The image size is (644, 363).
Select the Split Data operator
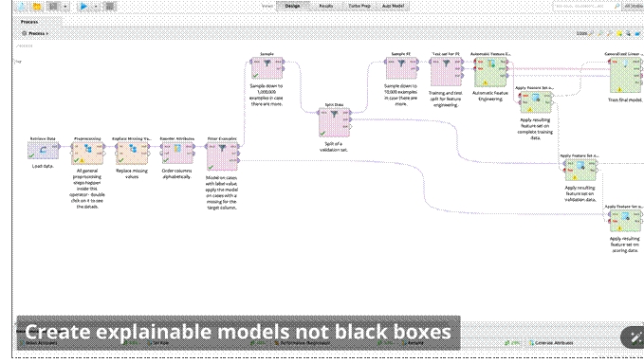[x=334, y=122]
